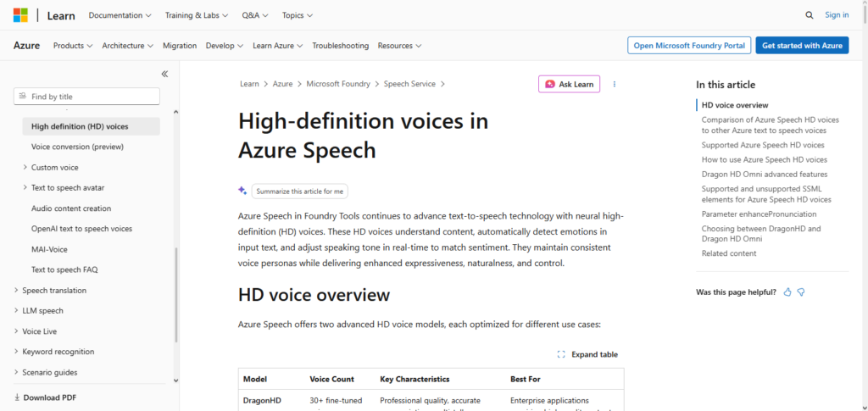Viewport: 868px width, 411px height.
Task: Click the Microsoft logo
Action: coord(20,15)
